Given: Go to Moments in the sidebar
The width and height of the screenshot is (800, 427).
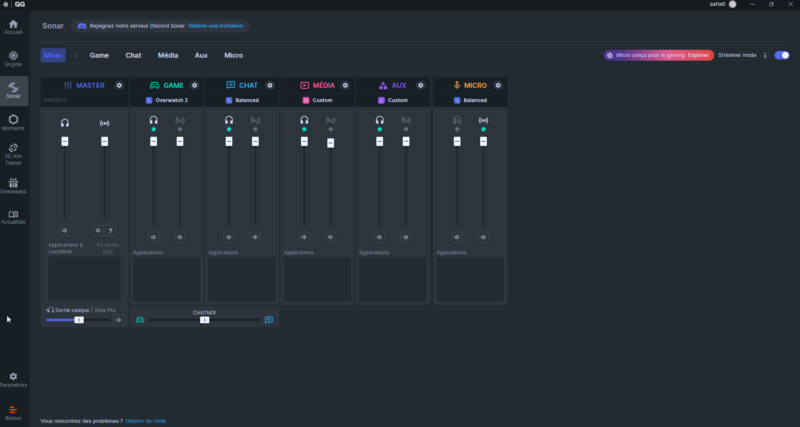Looking at the screenshot, I should pos(13,122).
